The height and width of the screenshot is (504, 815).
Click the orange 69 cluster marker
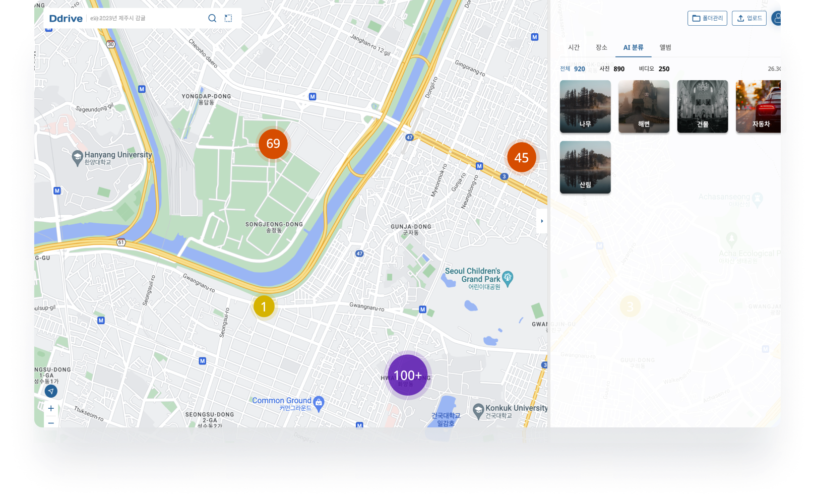pos(273,144)
